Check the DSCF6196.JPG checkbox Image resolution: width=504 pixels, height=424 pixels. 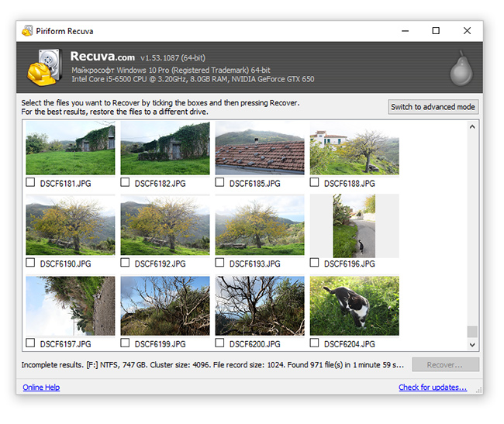[x=314, y=263]
